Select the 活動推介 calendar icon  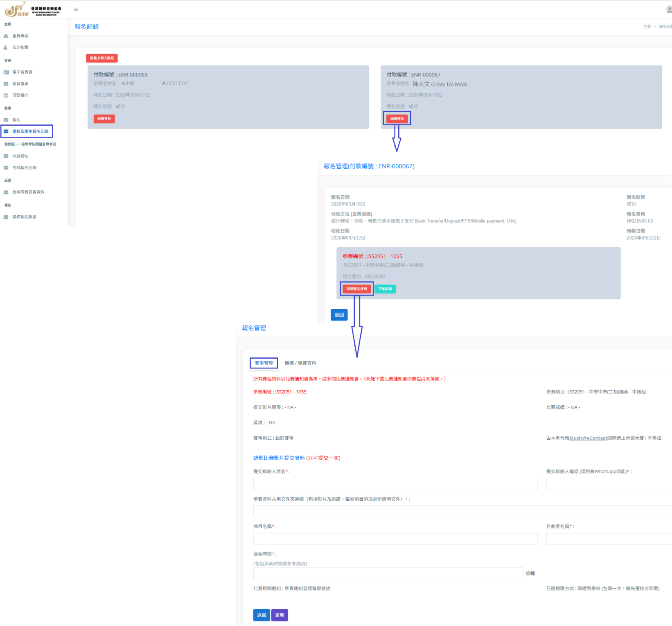pos(6,95)
